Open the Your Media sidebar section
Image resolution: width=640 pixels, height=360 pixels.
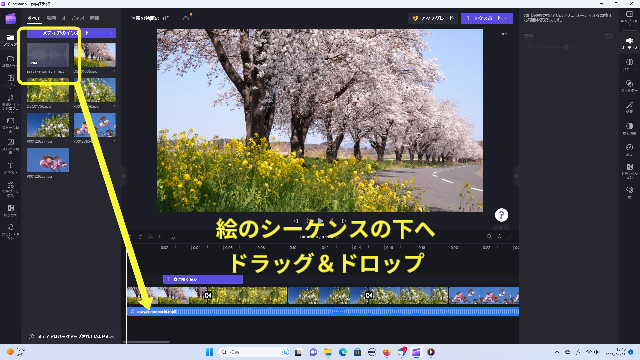[x=10, y=40]
